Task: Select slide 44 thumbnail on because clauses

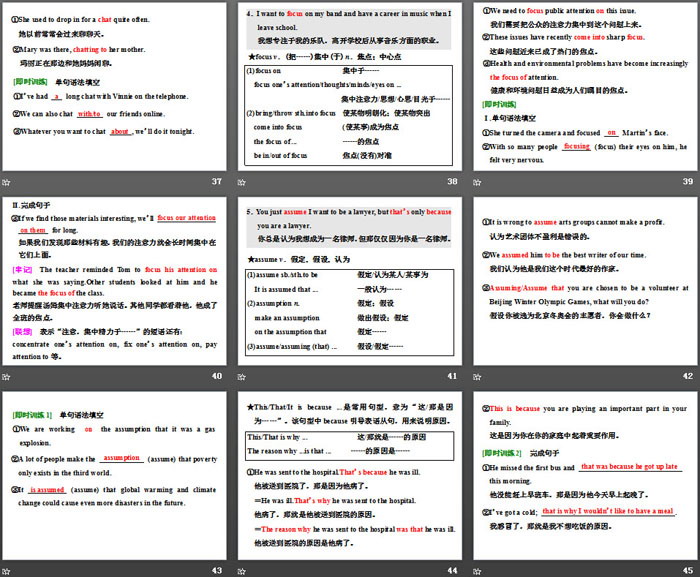Action: coord(350,476)
